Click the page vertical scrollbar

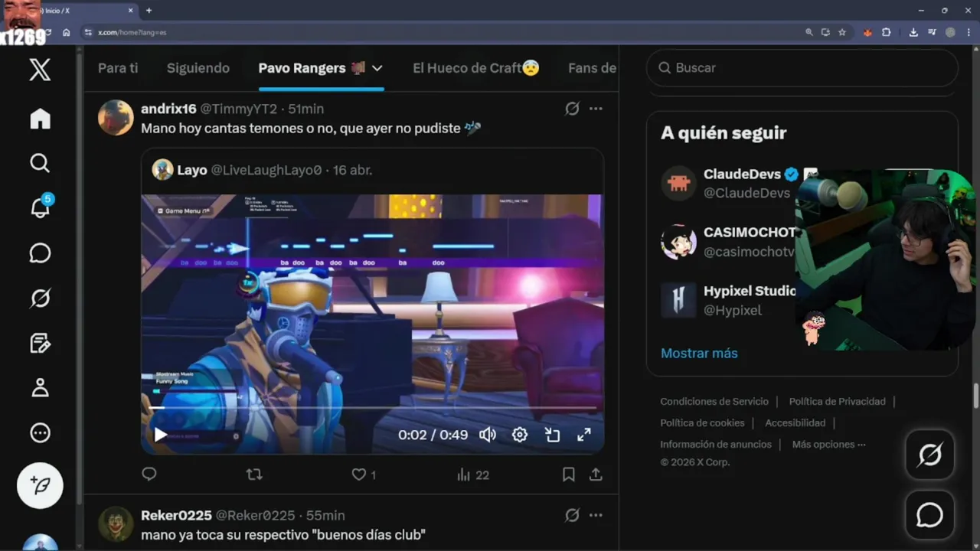[x=975, y=397]
